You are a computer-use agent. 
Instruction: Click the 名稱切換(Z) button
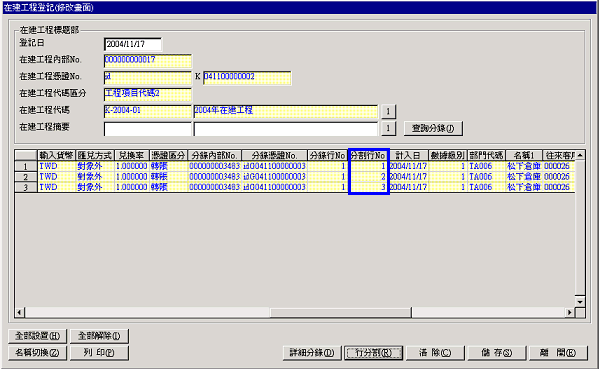point(38,353)
